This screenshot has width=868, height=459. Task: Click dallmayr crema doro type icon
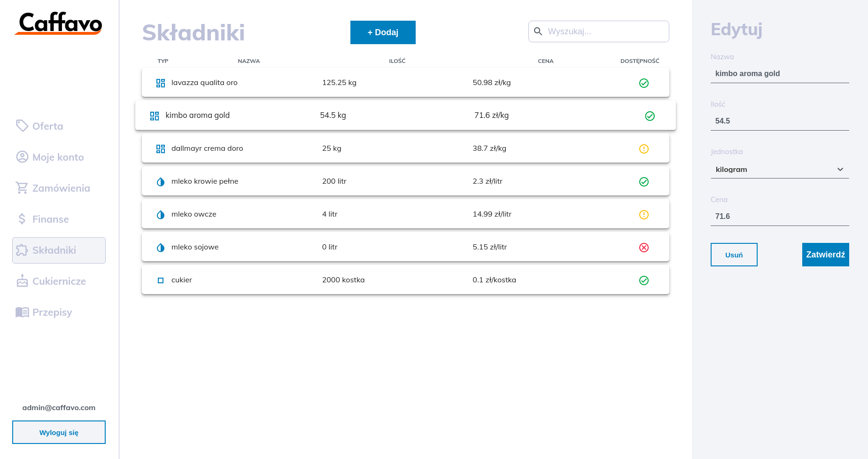[161, 149]
